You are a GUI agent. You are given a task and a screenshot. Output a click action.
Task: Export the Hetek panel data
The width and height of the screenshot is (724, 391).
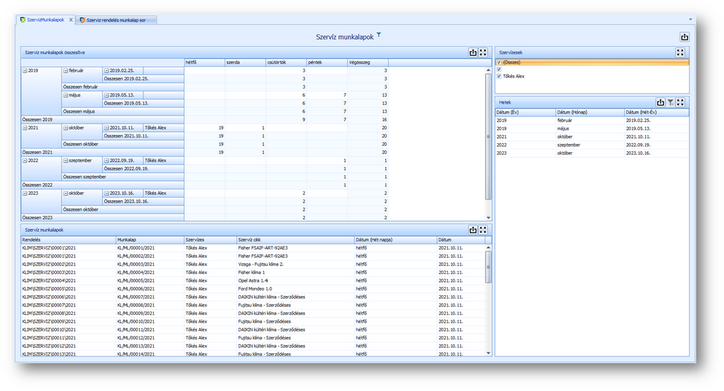coord(660,102)
